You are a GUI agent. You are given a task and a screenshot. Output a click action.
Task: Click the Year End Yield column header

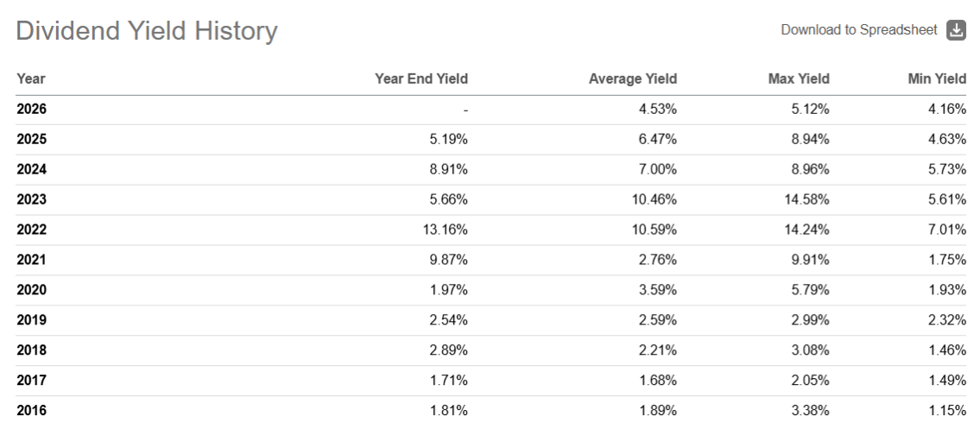pyautogui.click(x=421, y=79)
